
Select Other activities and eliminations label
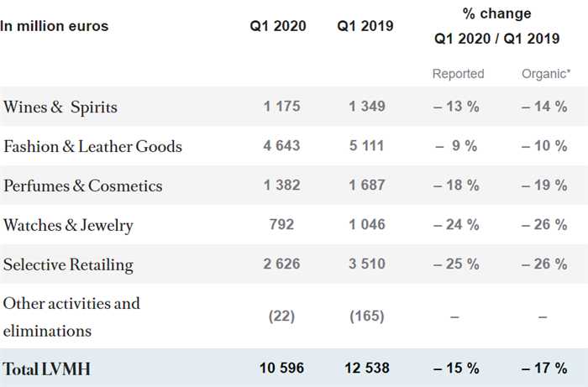pyautogui.click(x=71, y=316)
